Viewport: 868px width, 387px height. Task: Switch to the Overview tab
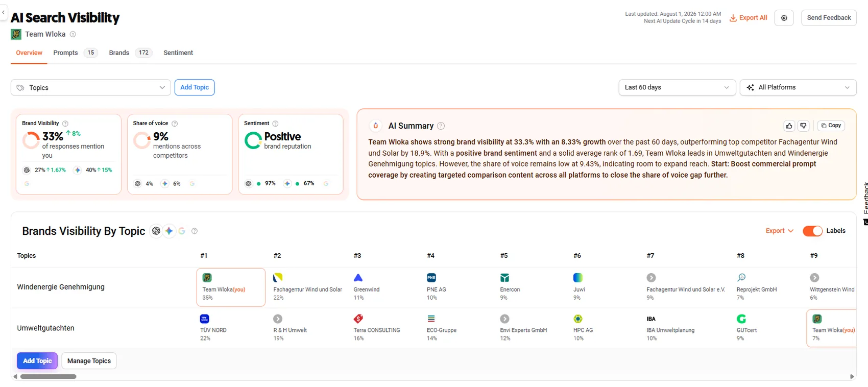pyautogui.click(x=29, y=53)
